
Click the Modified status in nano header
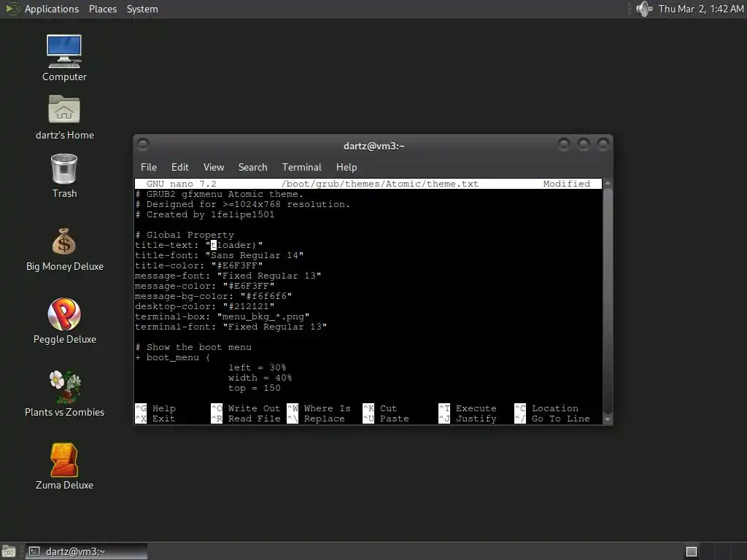click(566, 184)
